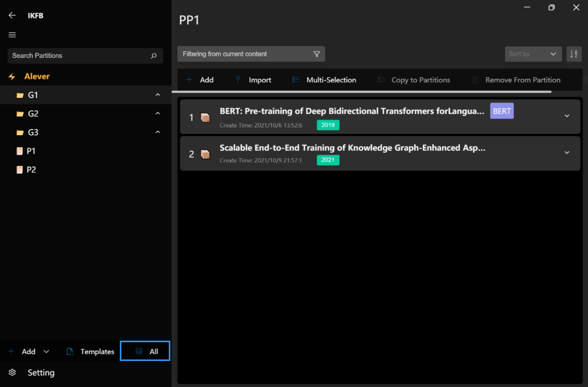The width and height of the screenshot is (588, 387).
Task: Click the package icon of entry 2
Action: click(x=205, y=154)
